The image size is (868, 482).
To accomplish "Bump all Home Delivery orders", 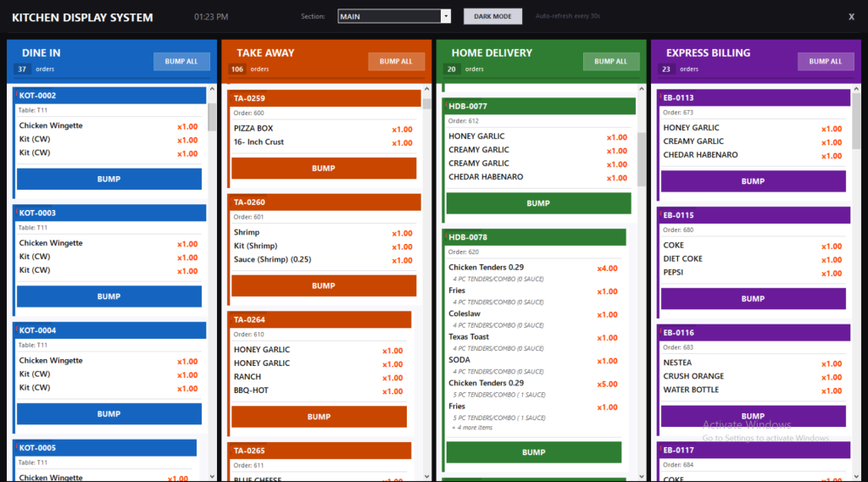I will click(610, 62).
